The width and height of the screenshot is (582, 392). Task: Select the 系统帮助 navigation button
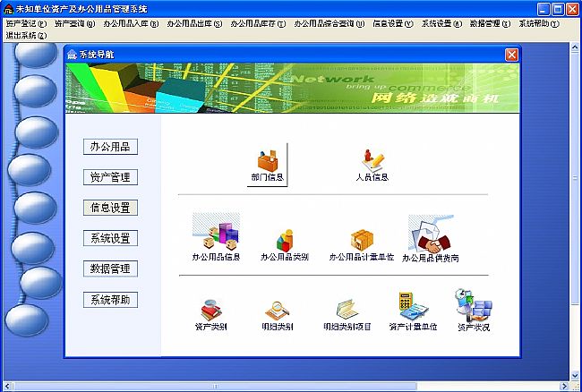[110, 300]
